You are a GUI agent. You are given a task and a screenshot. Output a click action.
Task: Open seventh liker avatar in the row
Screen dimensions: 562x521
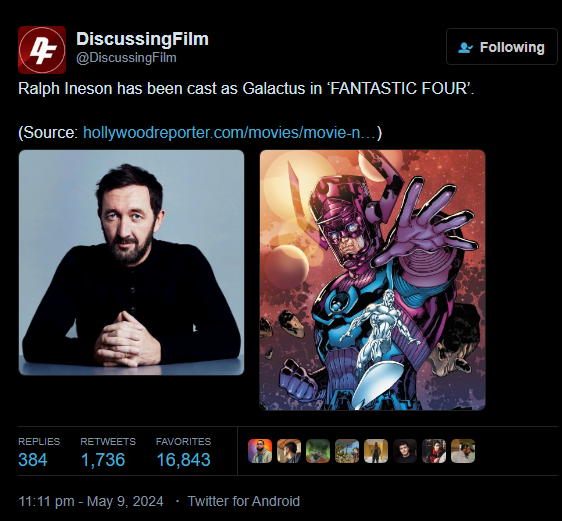[x=434, y=451]
